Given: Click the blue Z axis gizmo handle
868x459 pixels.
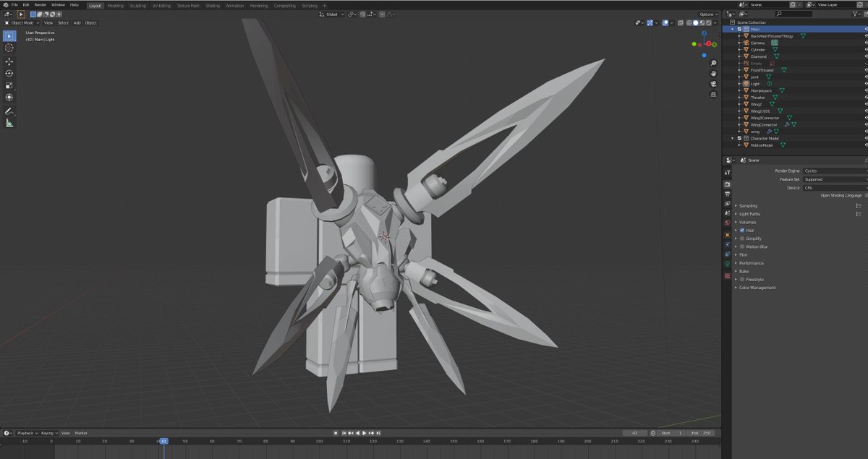Looking at the screenshot, I should [704, 33].
